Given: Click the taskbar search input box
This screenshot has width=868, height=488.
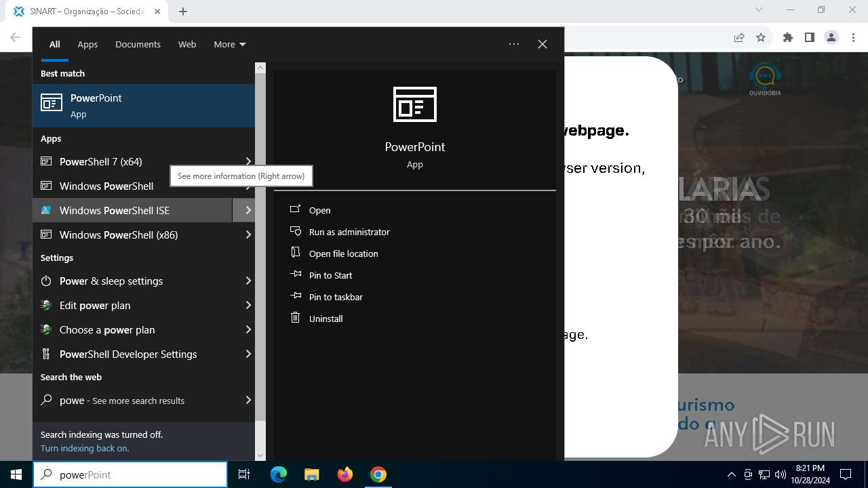Looking at the screenshot, I should point(130,474).
